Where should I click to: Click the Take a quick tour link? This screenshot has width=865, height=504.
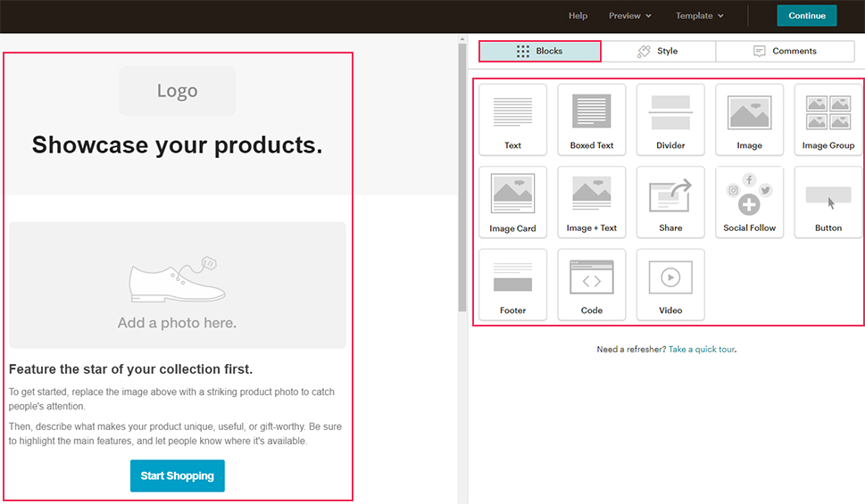click(x=701, y=349)
